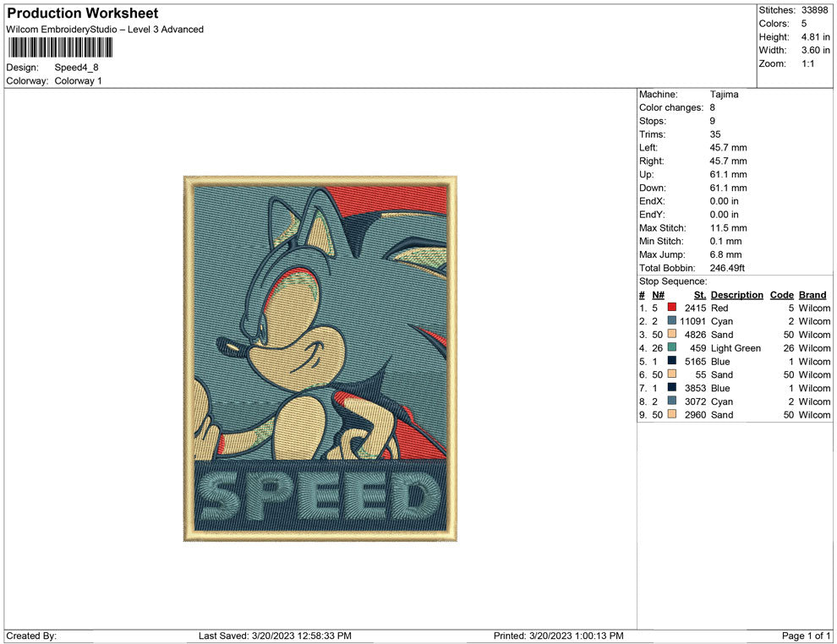Screen dimensions: 837x644
Task: Select the Machine value Tajima
Action: [724, 94]
